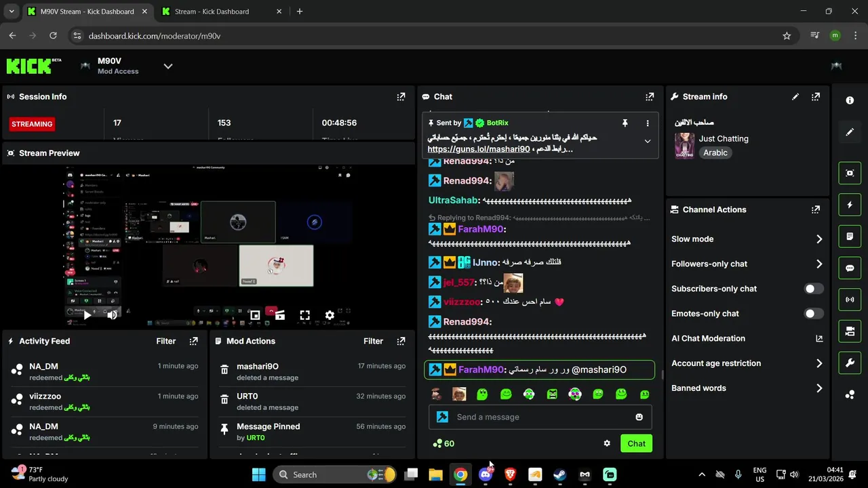Send message with Chat button
Screen dimensions: 868x488
click(x=636, y=443)
